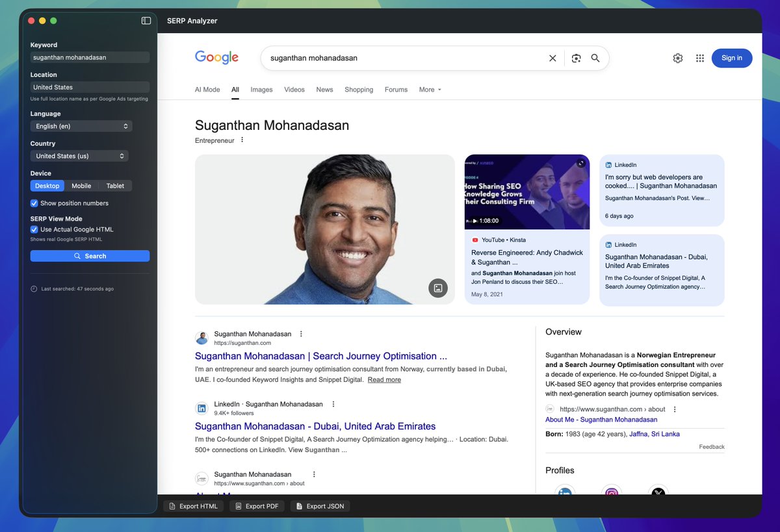Click the Google logo
The image size is (780, 532).
[x=216, y=58]
